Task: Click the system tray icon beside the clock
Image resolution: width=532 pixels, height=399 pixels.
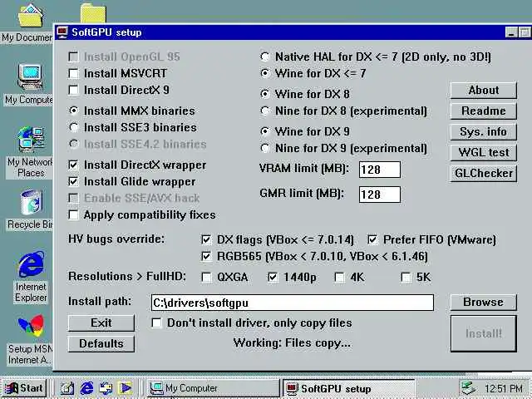Action: pyautogui.click(x=469, y=388)
